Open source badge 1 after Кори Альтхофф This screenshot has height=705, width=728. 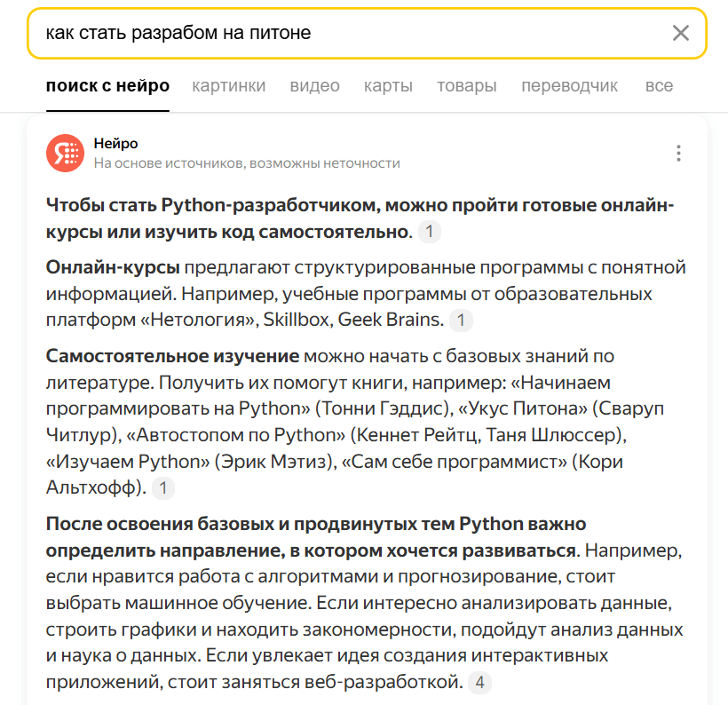[x=163, y=487]
